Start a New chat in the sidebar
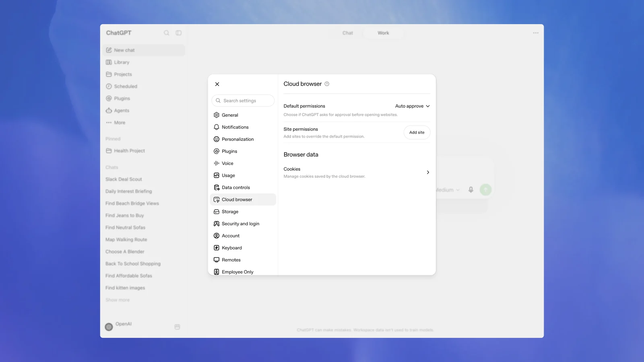 click(x=144, y=50)
